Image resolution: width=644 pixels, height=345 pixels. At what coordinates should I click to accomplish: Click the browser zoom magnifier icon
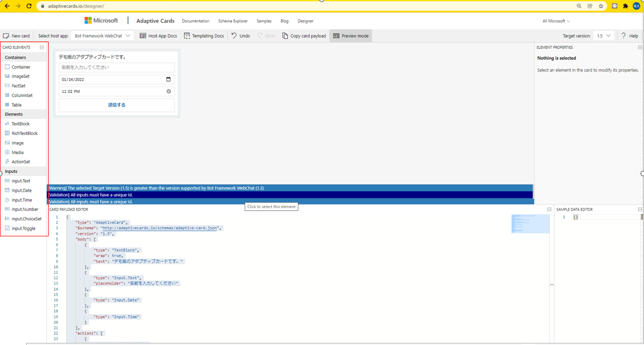tap(579, 6)
